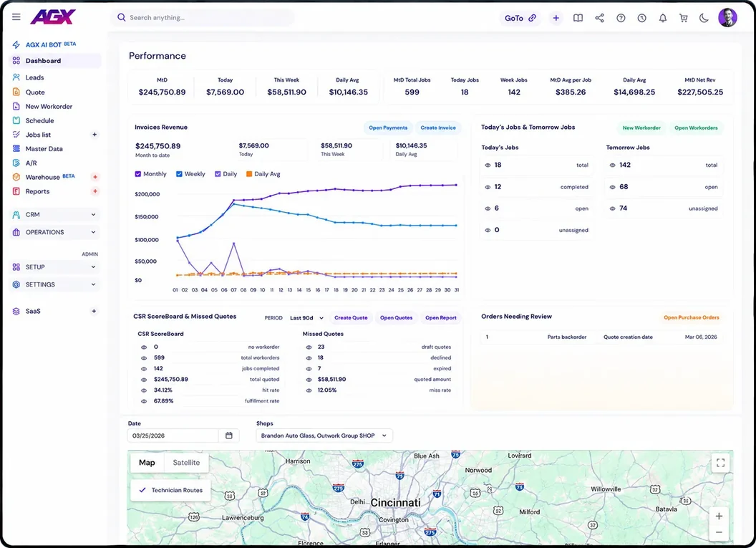The height and width of the screenshot is (548, 756).
Task: Click the green New Workorder button
Action: tap(641, 128)
